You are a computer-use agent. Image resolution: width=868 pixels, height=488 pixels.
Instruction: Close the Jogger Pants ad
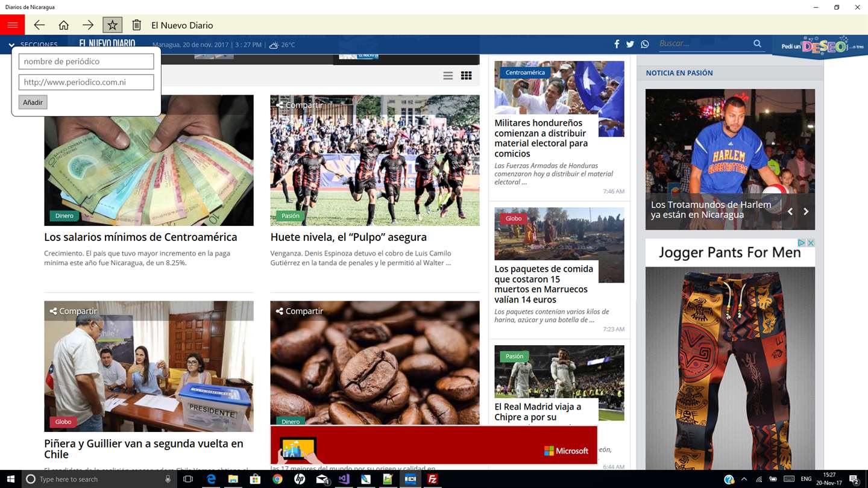[x=811, y=243]
